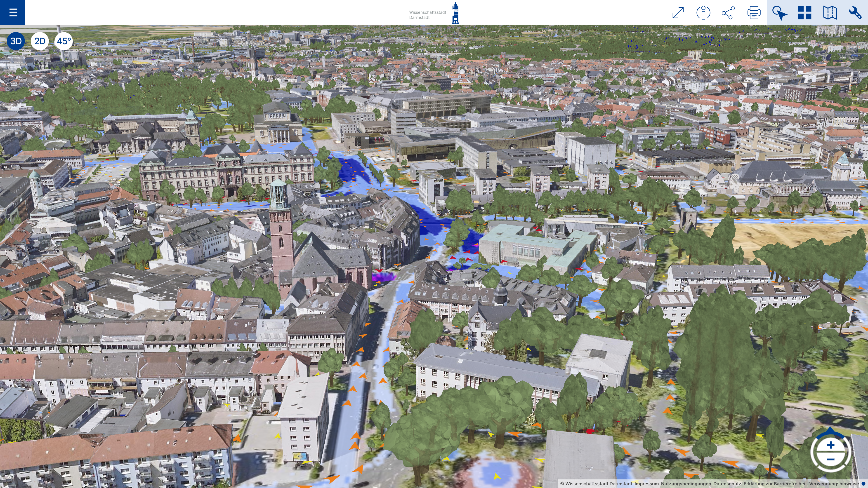868x488 pixels.
Task: Click the fullscreen expand arrows icon
Action: pyautogui.click(x=678, y=13)
